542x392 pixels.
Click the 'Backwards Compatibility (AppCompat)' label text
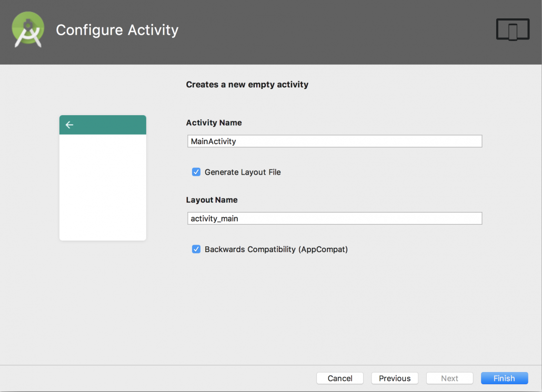click(x=276, y=249)
